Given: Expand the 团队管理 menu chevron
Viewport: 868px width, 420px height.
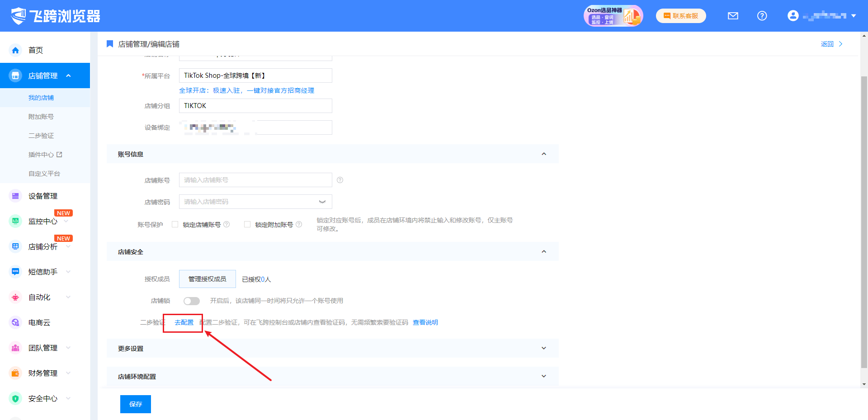Looking at the screenshot, I should pyautogui.click(x=68, y=348).
